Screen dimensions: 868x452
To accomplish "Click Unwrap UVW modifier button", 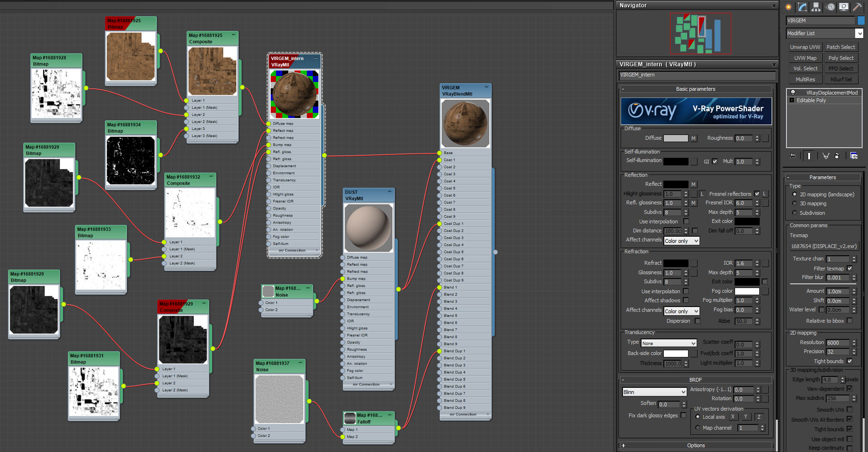I will [805, 47].
